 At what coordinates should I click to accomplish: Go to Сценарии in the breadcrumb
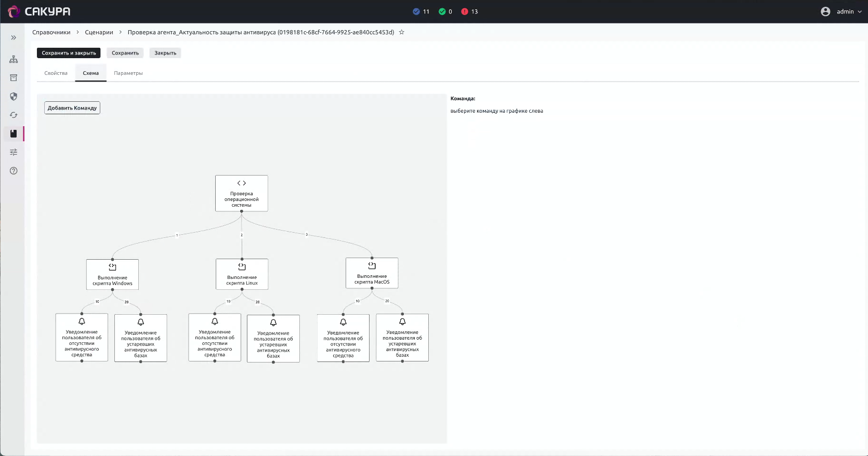tap(99, 32)
